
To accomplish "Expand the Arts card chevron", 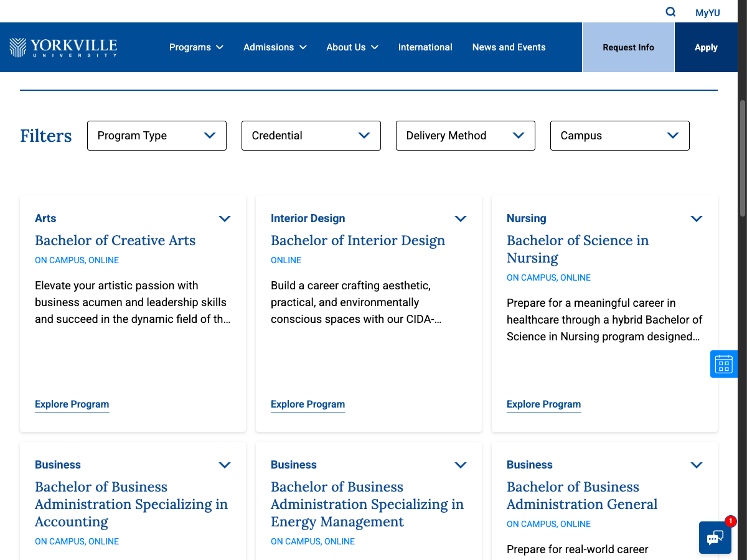I will click(x=225, y=218).
